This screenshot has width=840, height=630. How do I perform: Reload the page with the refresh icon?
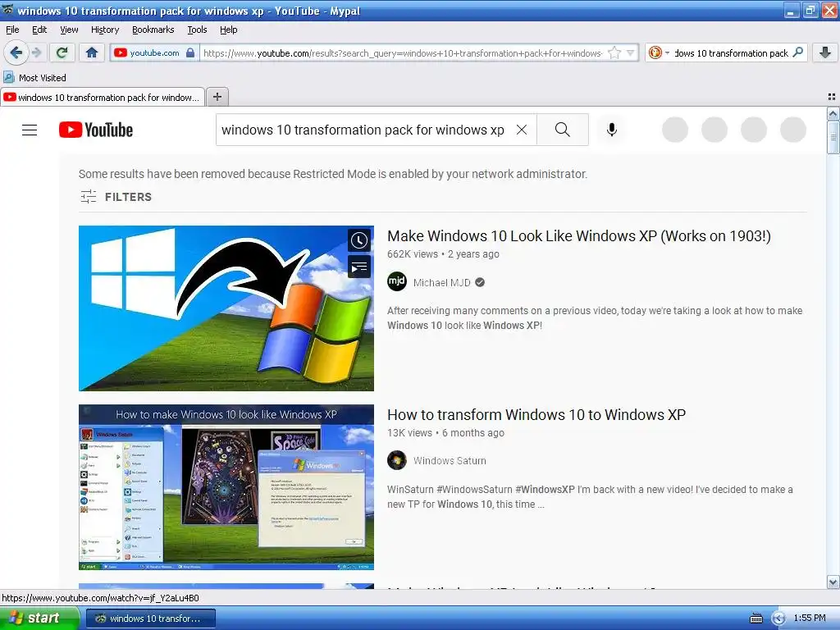pos(62,52)
